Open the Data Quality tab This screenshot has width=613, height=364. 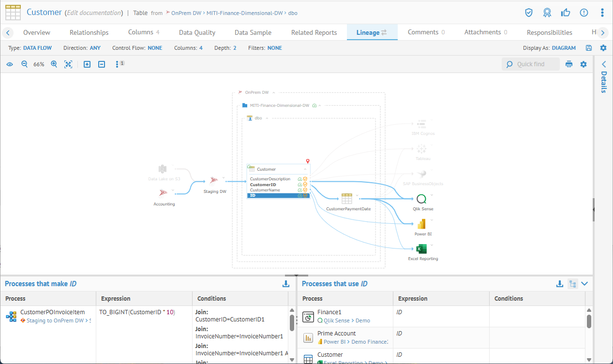point(197,32)
